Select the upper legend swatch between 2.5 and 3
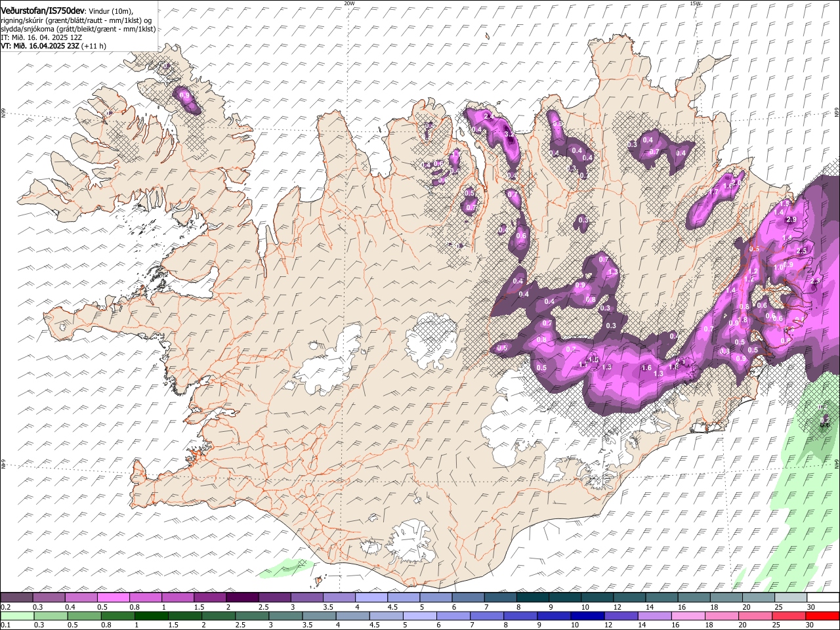Viewport: 840px width, 630px height. [274, 597]
